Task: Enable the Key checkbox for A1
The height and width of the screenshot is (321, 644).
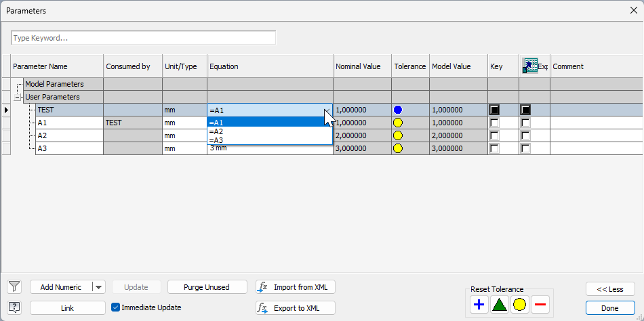Action: (x=494, y=123)
